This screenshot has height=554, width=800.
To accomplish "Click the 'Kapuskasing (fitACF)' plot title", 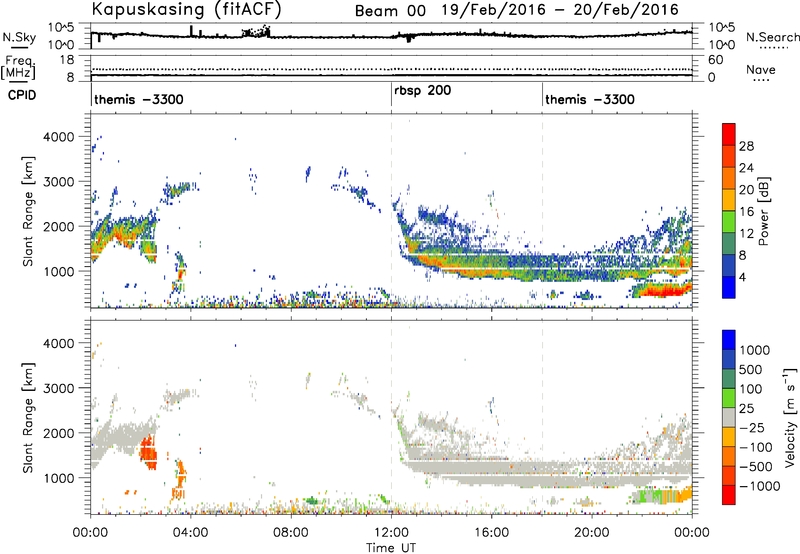I will pyautogui.click(x=186, y=9).
